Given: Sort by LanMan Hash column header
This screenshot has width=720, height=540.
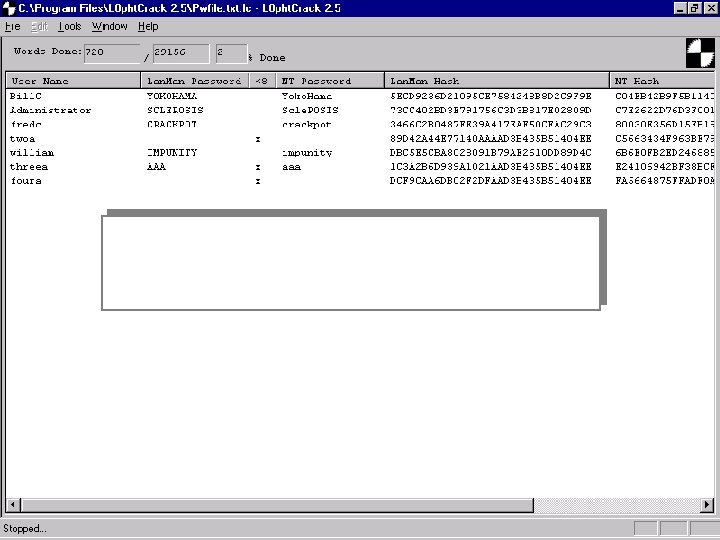Looking at the screenshot, I should click(497, 81).
